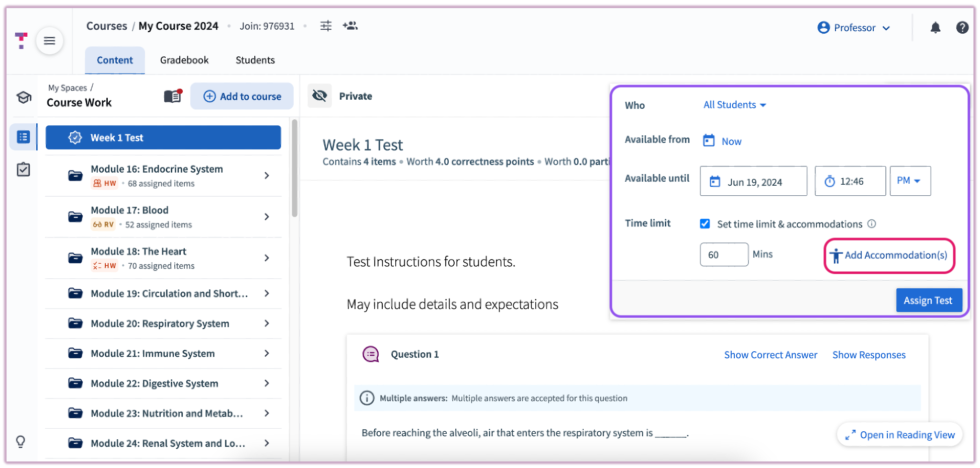Select the assigned checklist sidebar icon
The height and width of the screenshot is (468, 980).
click(24, 170)
